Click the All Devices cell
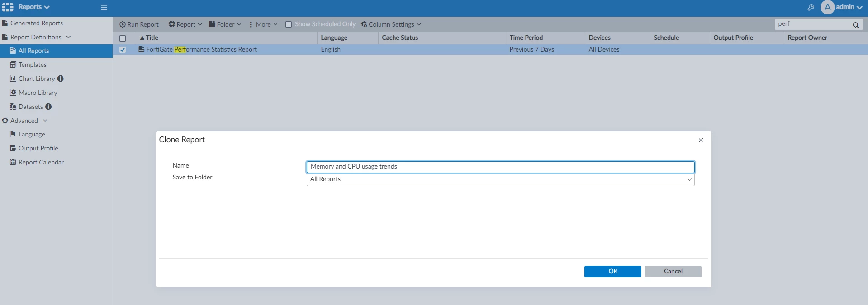Viewport: 868px width, 305px height. click(604, 49)
